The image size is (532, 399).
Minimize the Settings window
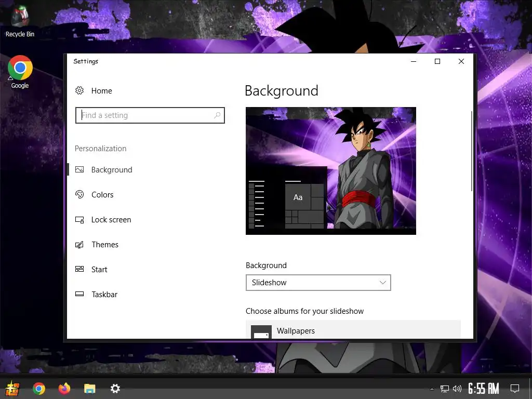coord(414,61)
